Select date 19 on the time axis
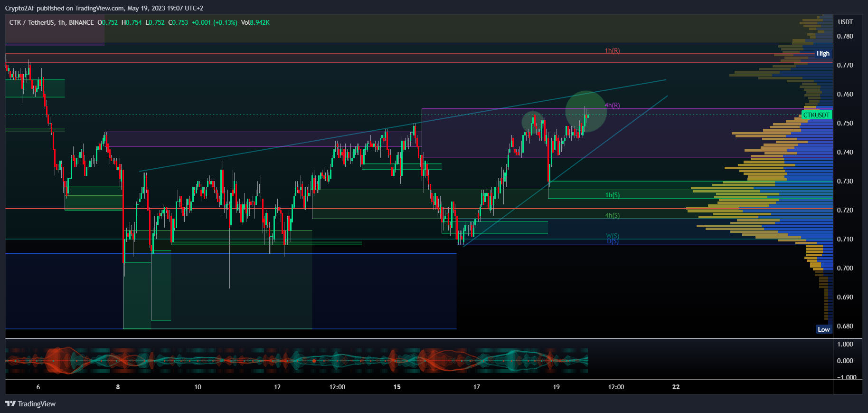868x413 pixels. tap(556, 387)
